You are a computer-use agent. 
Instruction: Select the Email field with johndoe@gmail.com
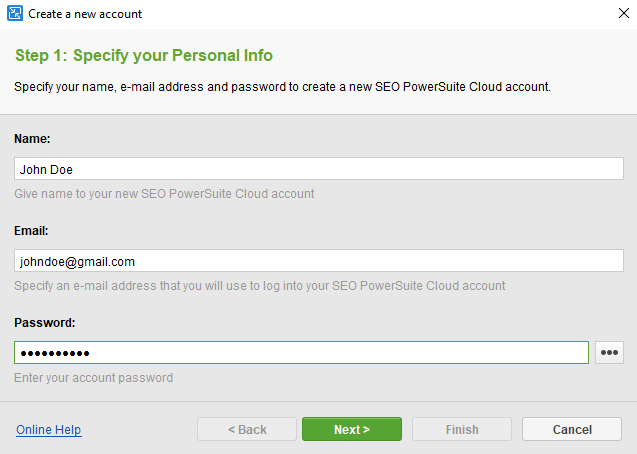tap(319, 261)
